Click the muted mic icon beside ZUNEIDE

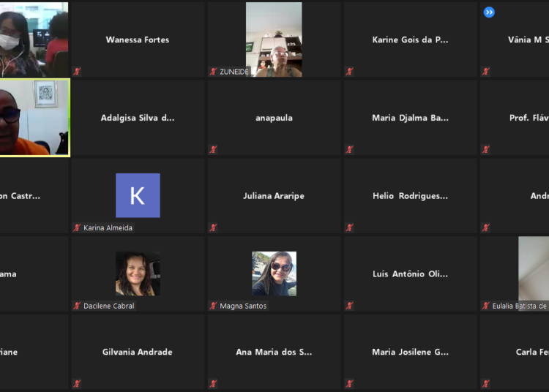(x=214, y=72)
